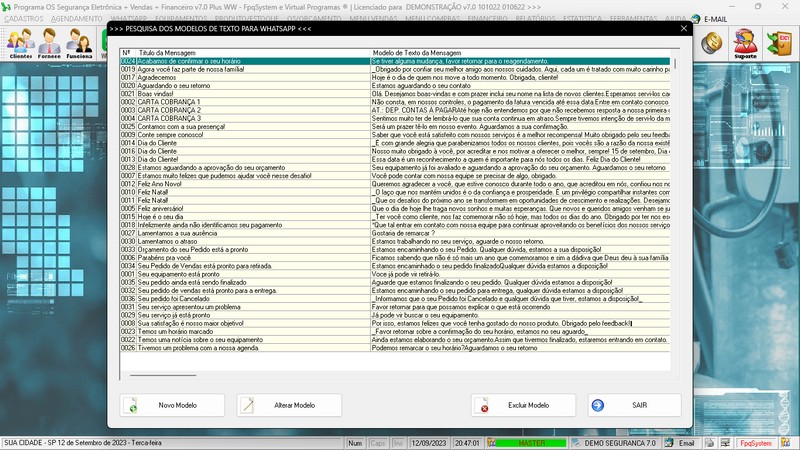Select row 0020 Aguardando o seu retorno
The height and width of the screenshot is (450, 800).
coord(395,86)
